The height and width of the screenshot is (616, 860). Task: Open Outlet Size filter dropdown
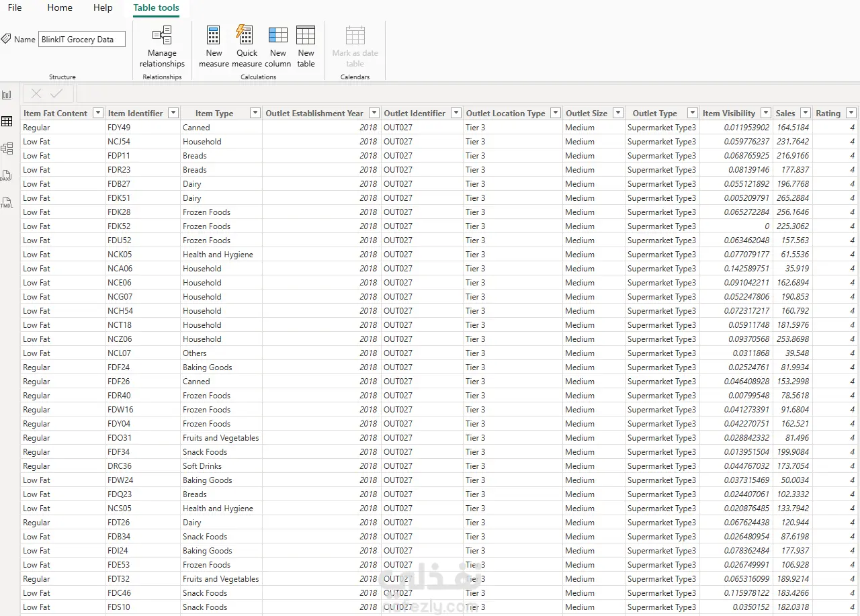click(618, 113)
